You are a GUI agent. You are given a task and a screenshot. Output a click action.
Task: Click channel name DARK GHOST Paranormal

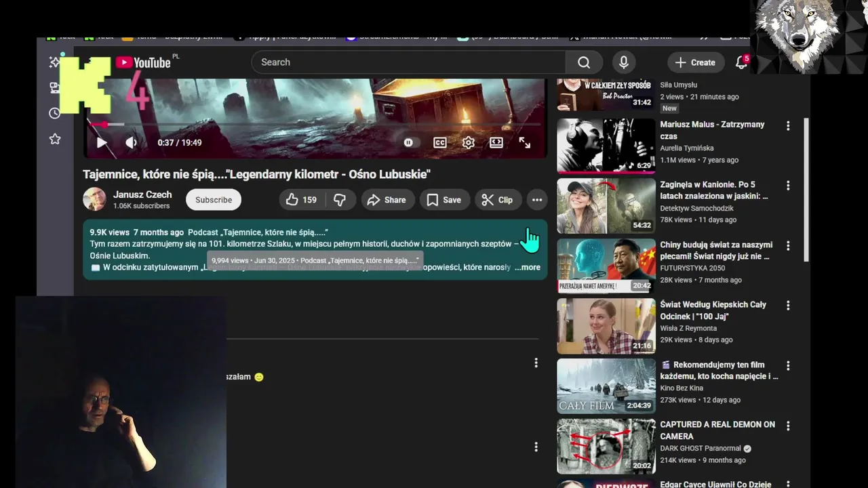tap(701, 448)
